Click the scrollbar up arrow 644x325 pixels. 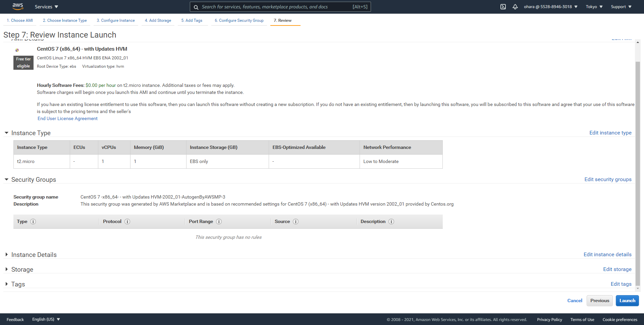click(638, 43)
